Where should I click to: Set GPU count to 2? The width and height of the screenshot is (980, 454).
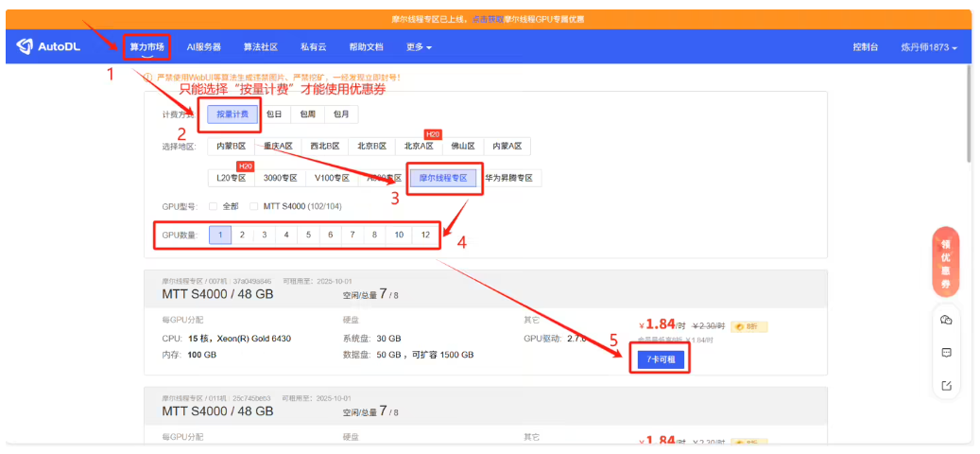tap(243, 236)
